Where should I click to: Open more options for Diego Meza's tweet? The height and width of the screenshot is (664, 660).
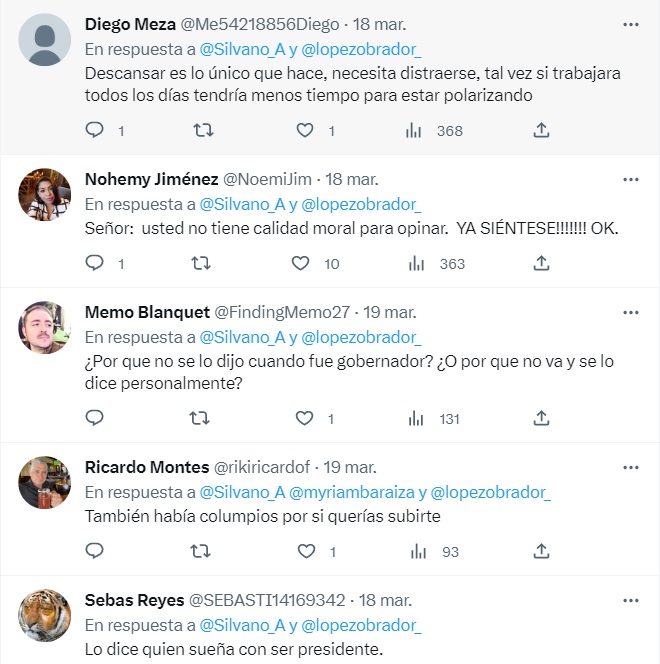point(630,23)
